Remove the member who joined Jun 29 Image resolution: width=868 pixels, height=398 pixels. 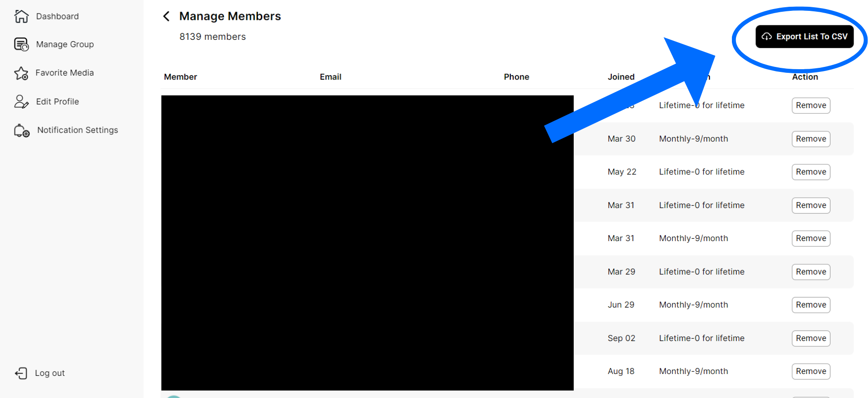(x=811, y=305)
